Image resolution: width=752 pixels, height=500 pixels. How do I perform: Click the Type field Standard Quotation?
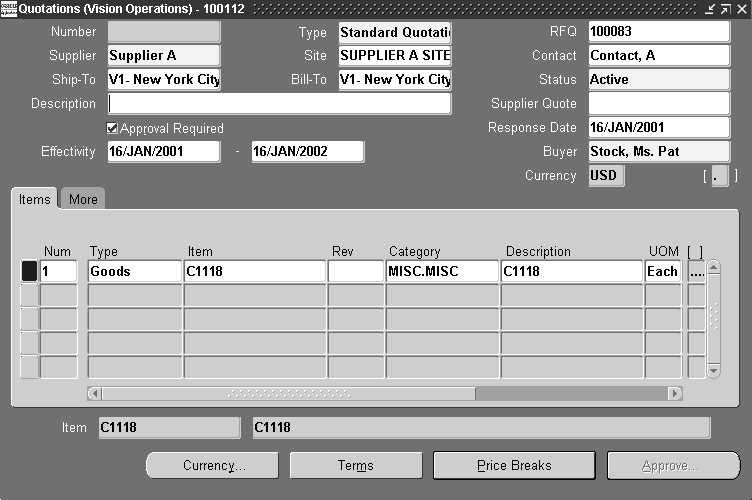pyautogui.click(x=395, y=32)
